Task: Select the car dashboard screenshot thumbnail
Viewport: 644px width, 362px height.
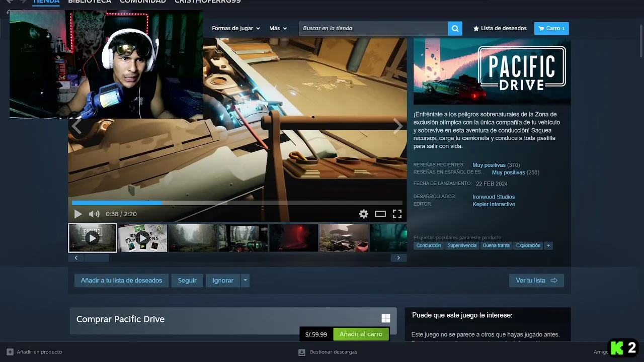Action: pos(243,238)
